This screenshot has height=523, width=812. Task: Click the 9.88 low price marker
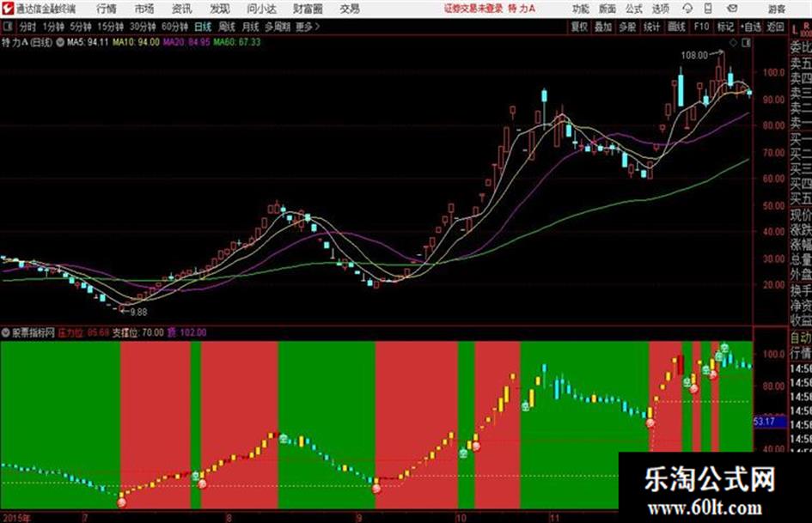coord(139,313)
